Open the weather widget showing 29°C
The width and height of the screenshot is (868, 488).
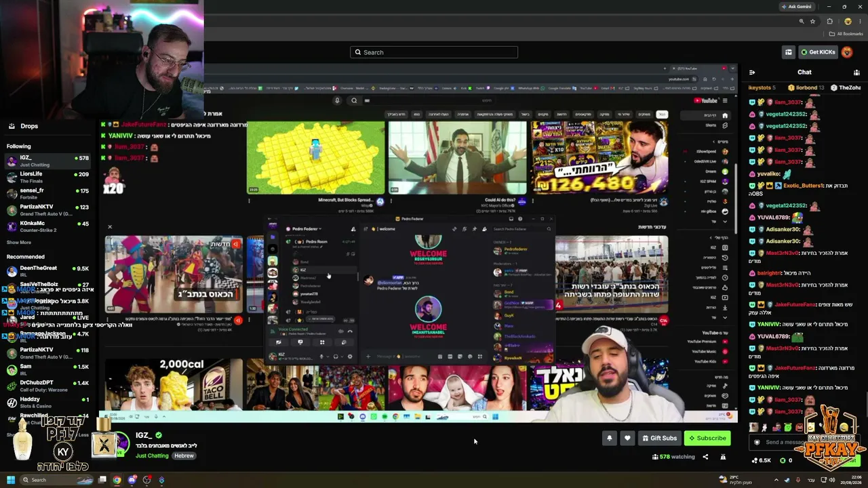tap(734, 480)
